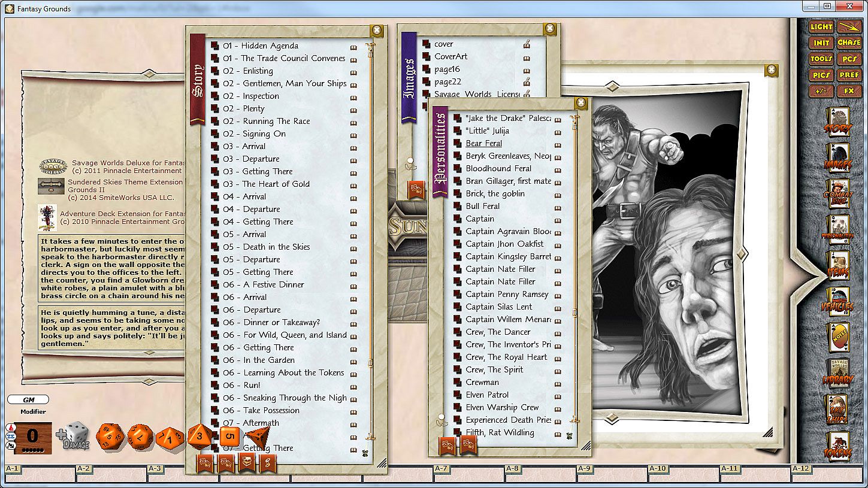Click the books button under the Story list
Image resolution: width=868 pixels, height=488 pixels.
[247, 463]
